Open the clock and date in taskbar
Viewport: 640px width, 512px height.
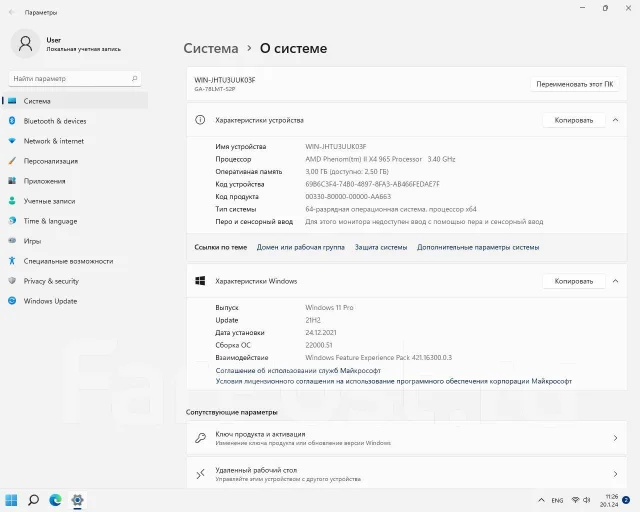pos(609,501)
